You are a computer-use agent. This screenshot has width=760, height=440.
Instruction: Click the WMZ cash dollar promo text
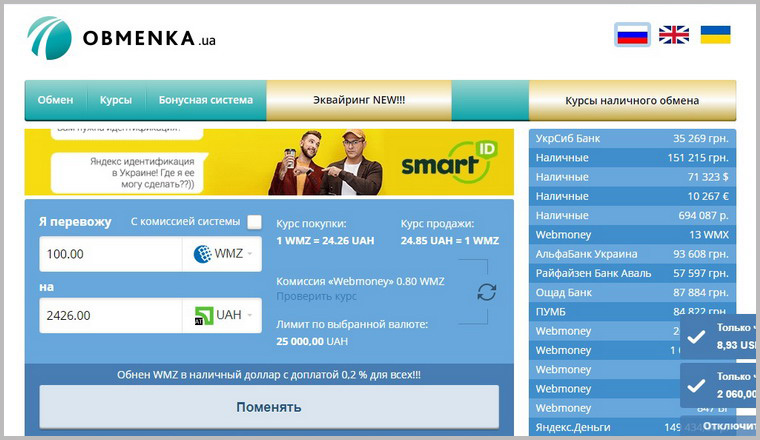click(x=269, y=375)
